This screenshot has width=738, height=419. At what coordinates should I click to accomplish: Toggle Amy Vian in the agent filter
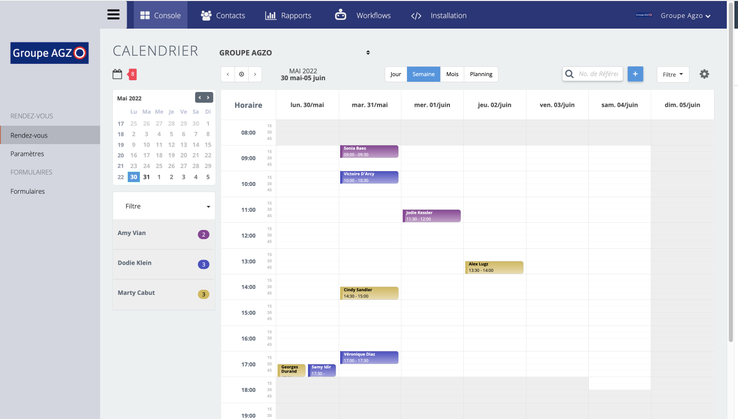click(164, 234)
